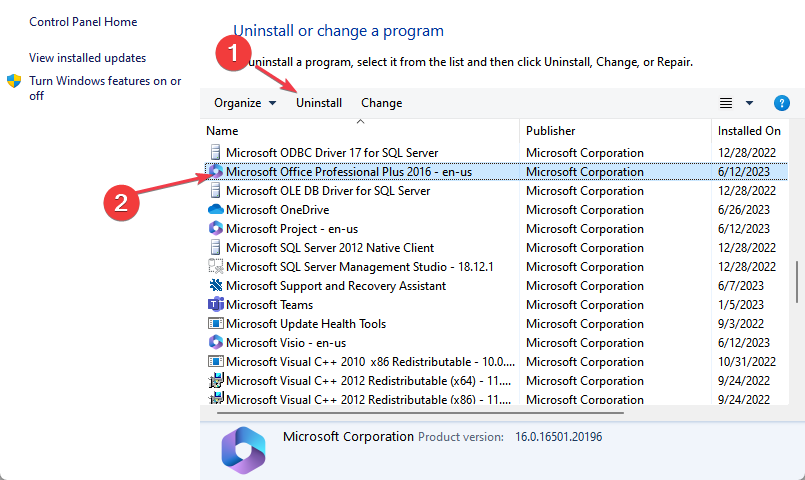805x480 pixels.
Task: Click Microsoft Corporation publisher for Microsoft Teams
Action: pyautogui.click(x=585, y=305)
